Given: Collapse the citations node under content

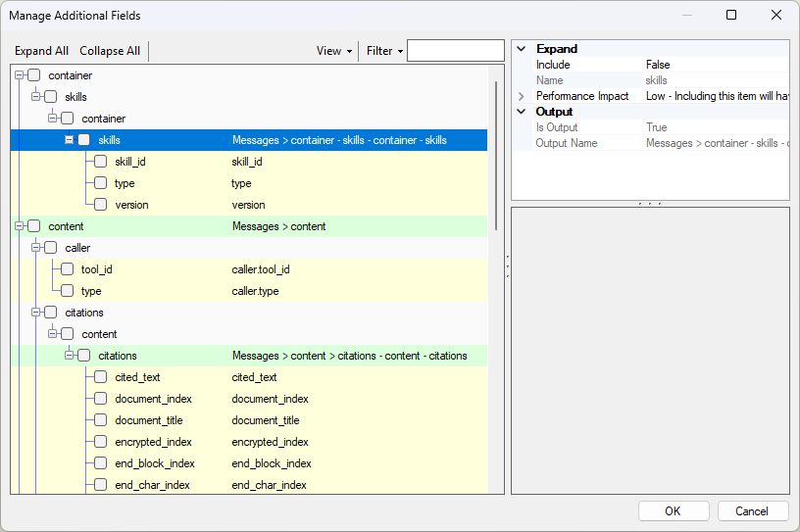Looking at the screenshot, I should pos(36,313).
